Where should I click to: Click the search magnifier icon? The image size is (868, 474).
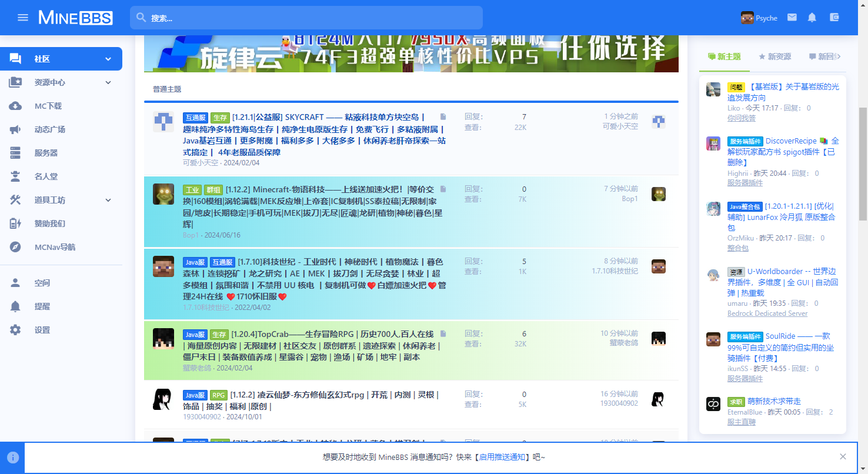pyautogui.click(x=141, y=18)
